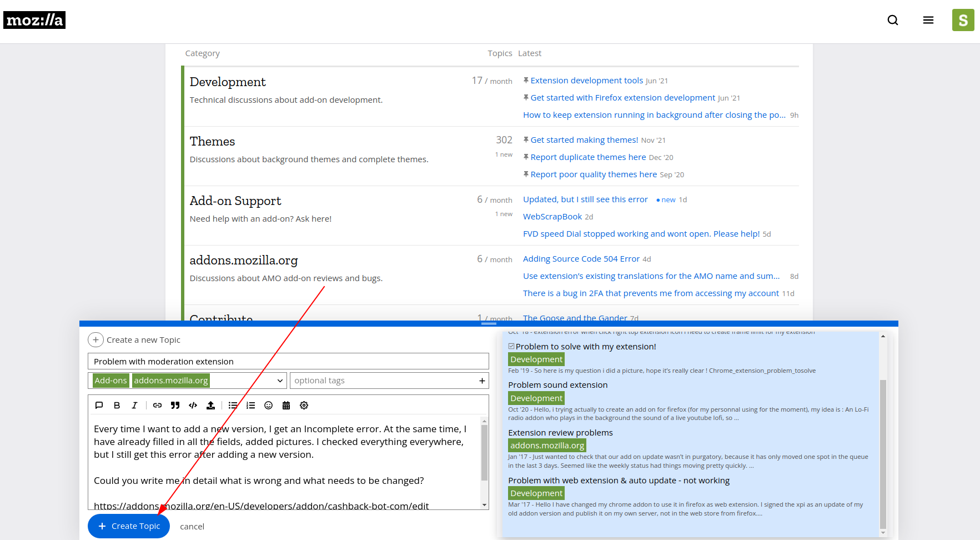Click the editor text area scrollbar

(x=484, y=453)
